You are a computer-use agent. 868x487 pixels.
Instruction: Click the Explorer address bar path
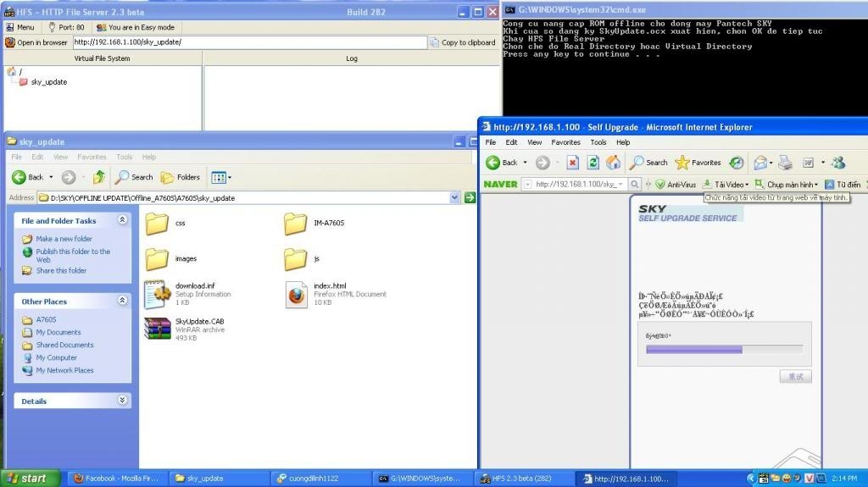[242, 197]
